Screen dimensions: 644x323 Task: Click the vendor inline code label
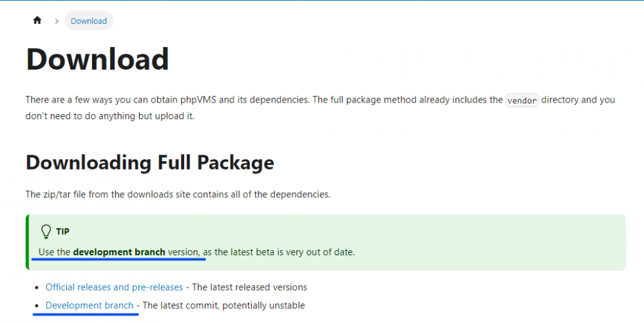[x=522, y=101]
